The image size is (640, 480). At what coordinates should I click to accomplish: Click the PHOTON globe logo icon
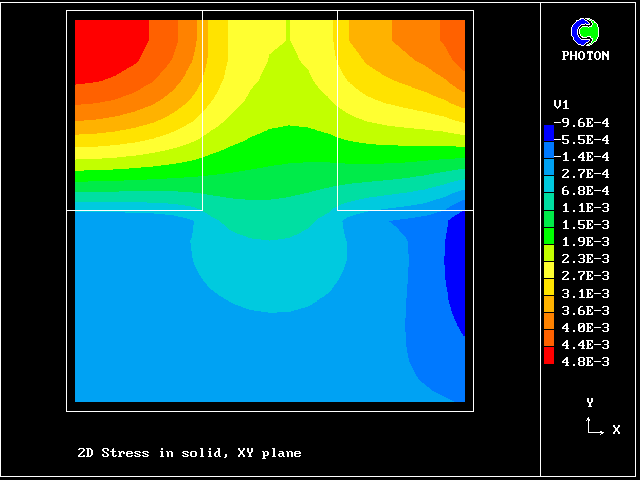[584, 32]
